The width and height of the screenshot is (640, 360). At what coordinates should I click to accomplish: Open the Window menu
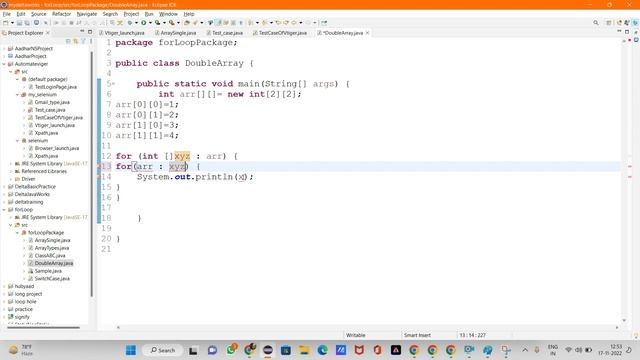point(168,14)
